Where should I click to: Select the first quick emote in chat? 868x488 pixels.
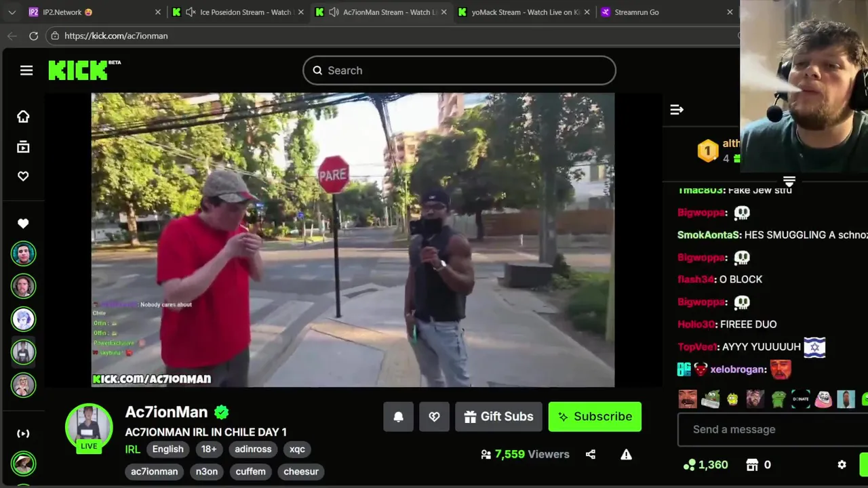(688, 399)
